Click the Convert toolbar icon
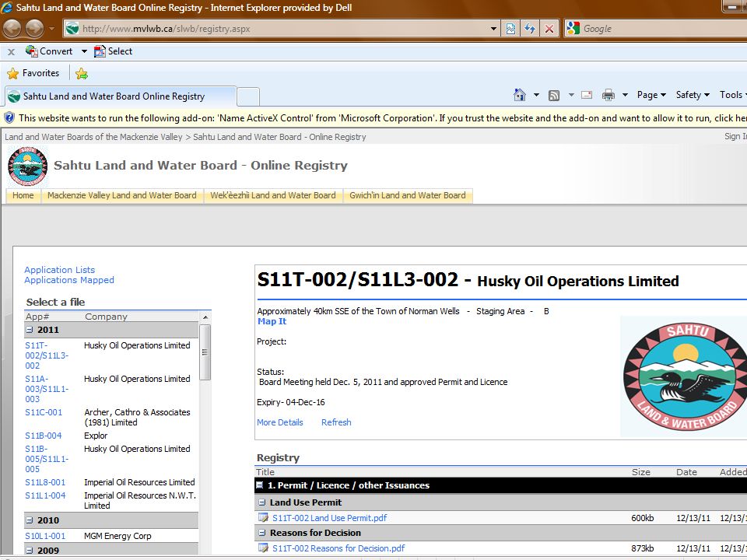747x560 pixels. [31, 51]
